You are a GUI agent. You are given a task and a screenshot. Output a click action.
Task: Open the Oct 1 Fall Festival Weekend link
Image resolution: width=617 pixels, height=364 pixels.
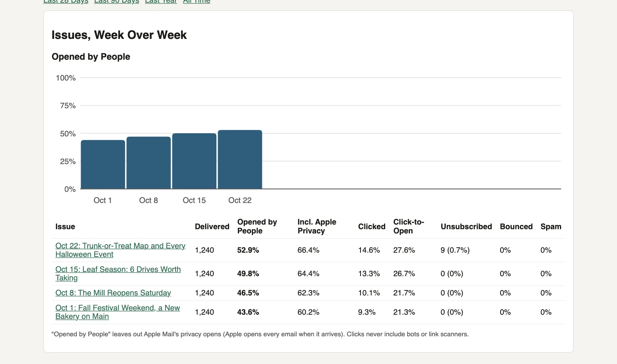tap(118, 312)
